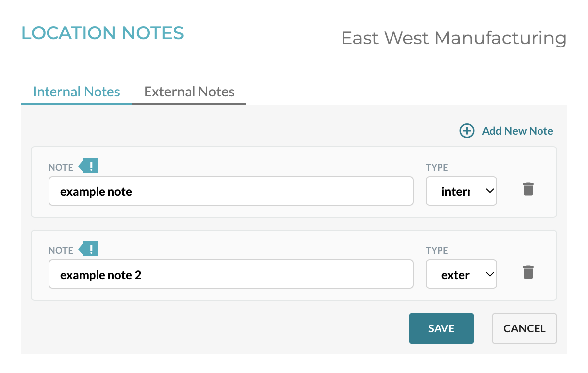Click the CANCEL button
Screen dimensions: 588x373
(524, 328)
